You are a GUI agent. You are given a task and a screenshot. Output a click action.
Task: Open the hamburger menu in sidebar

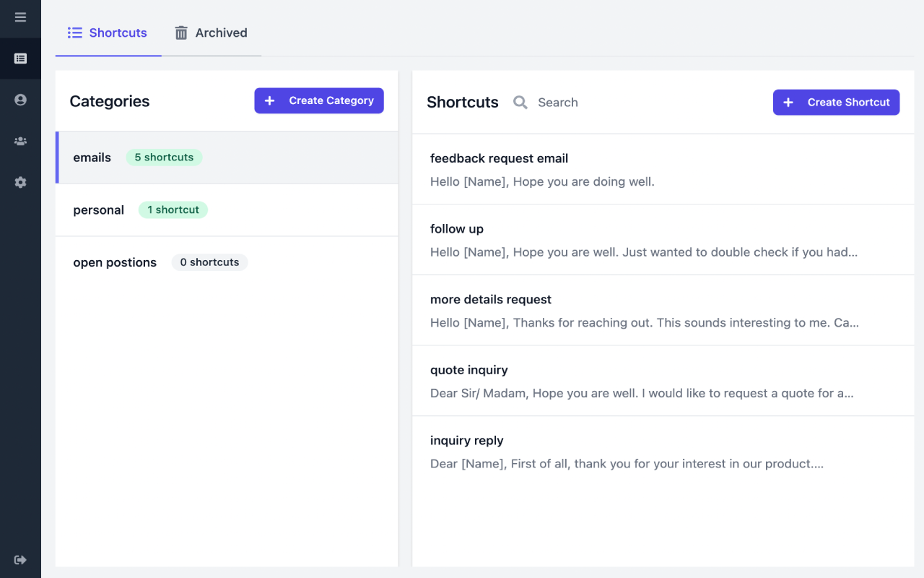pyautogui.click(x=20, y=17)
